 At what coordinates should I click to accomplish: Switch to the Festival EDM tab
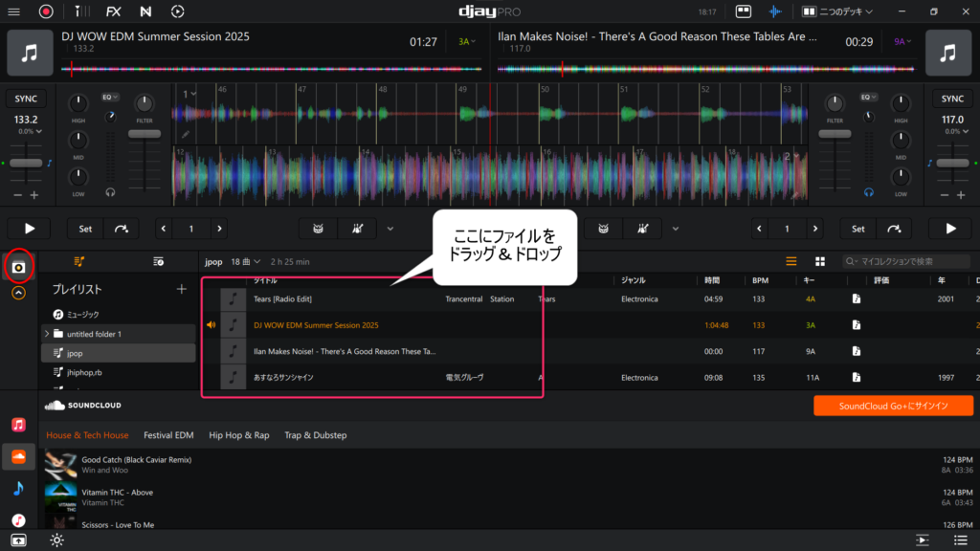(x=168, y=435)
